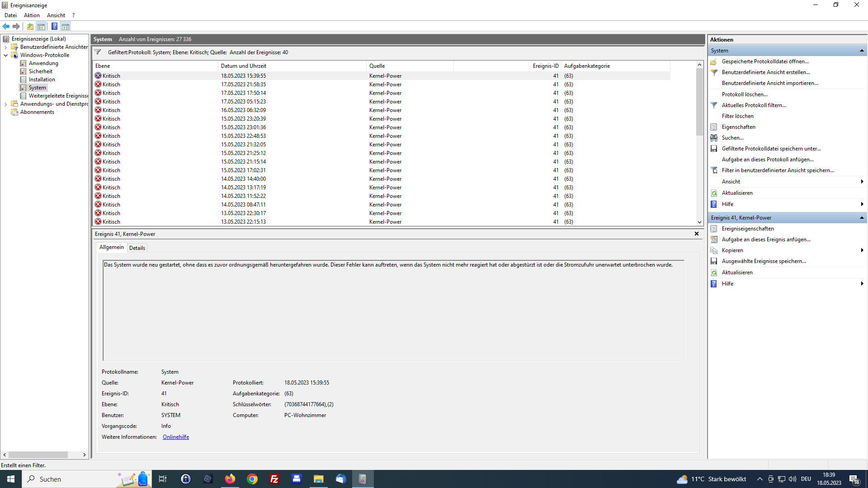Image resolution: width=868 pixels, height=488 pixels.
Task: Click the filter funnel icon in the filter bar
Action: 98,52
